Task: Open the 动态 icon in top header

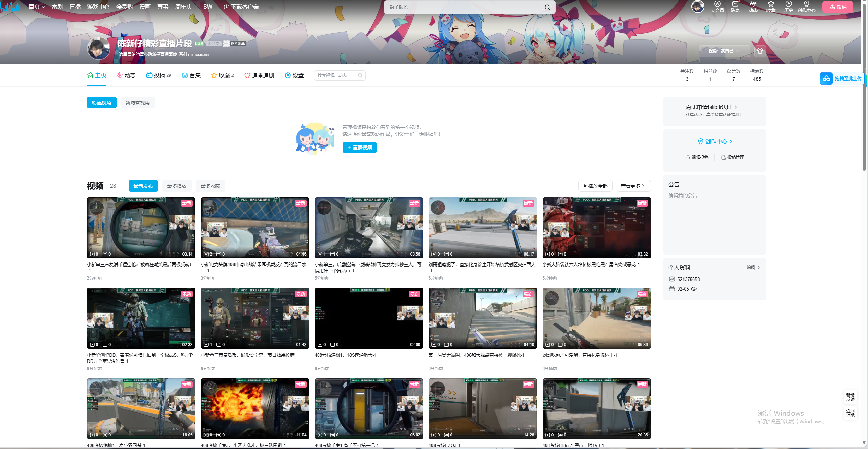Action: click(x=753, y=7)
